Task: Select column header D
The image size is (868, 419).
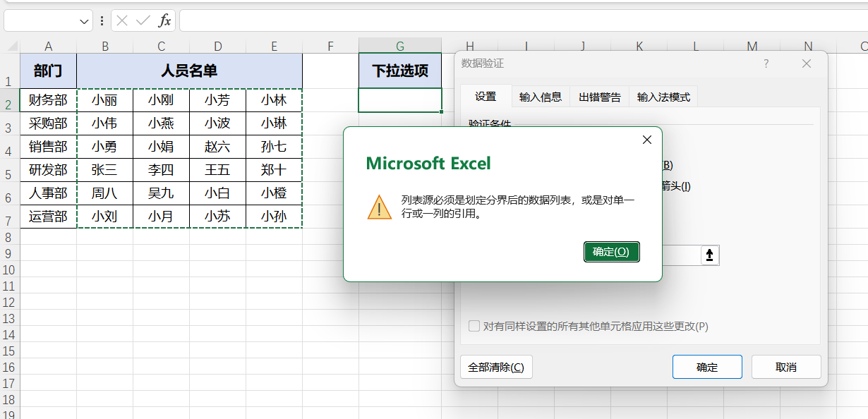Action: tap(217, 47)
